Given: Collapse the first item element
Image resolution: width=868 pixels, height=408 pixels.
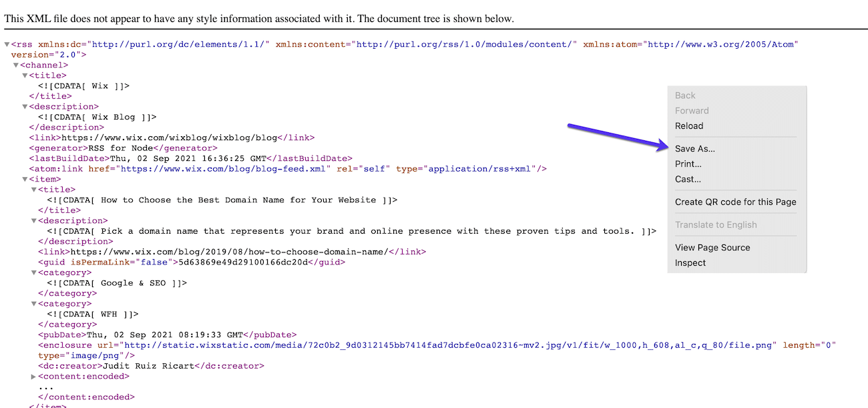Looking at the screenshot, I should (24, 179).
